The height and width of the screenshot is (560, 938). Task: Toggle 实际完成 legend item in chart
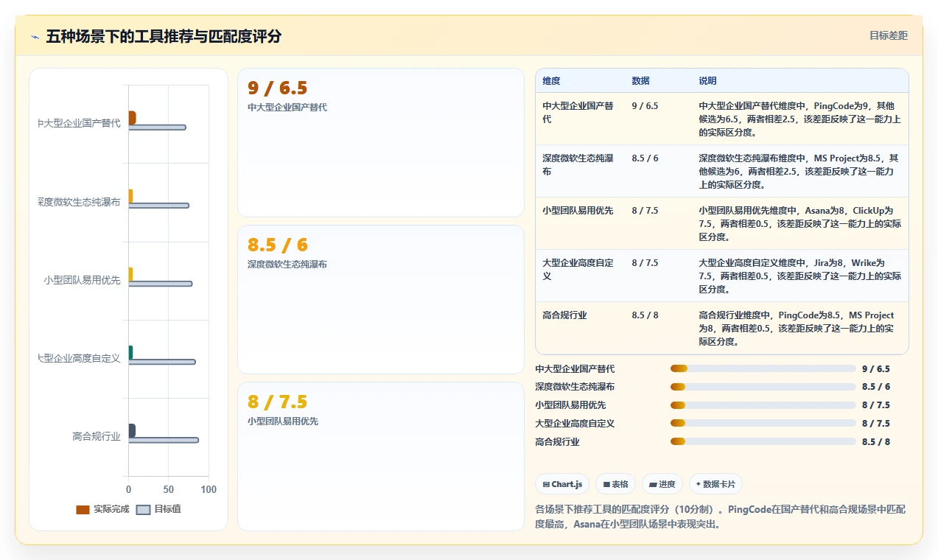[x=102, y=509]
